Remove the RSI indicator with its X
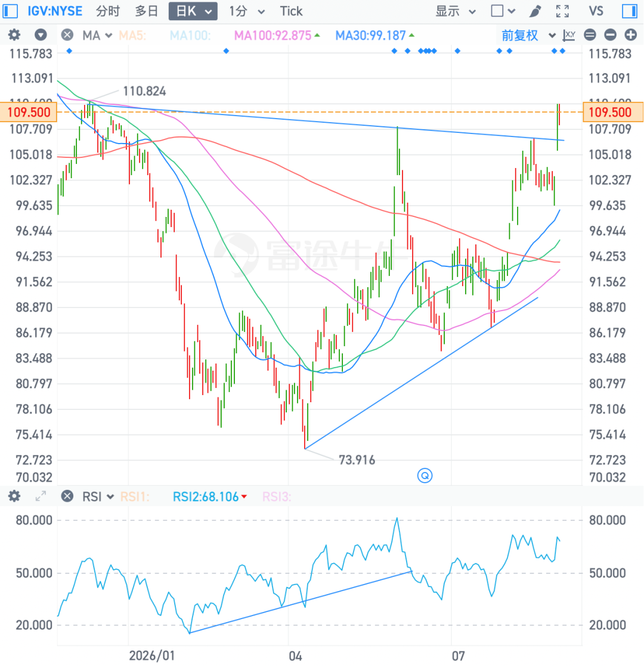The height and width of the screenshot is (668, 644). [67, 496]
